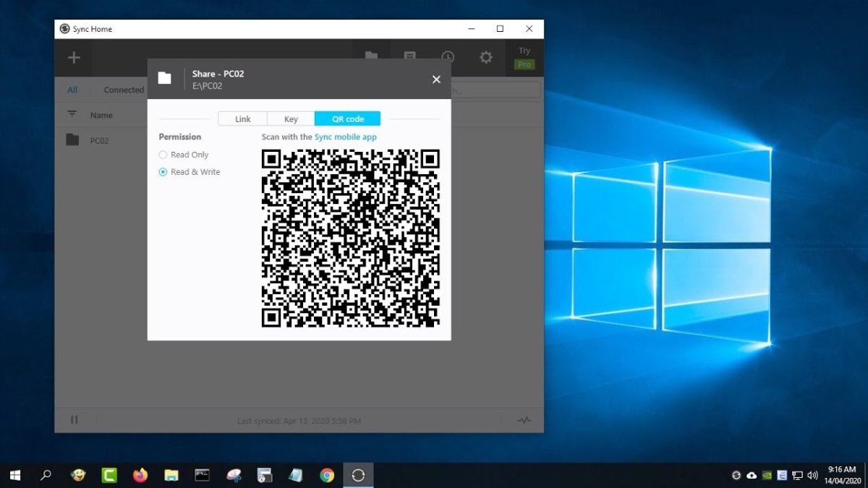Switch to the Key tab

tap(291, 119)
